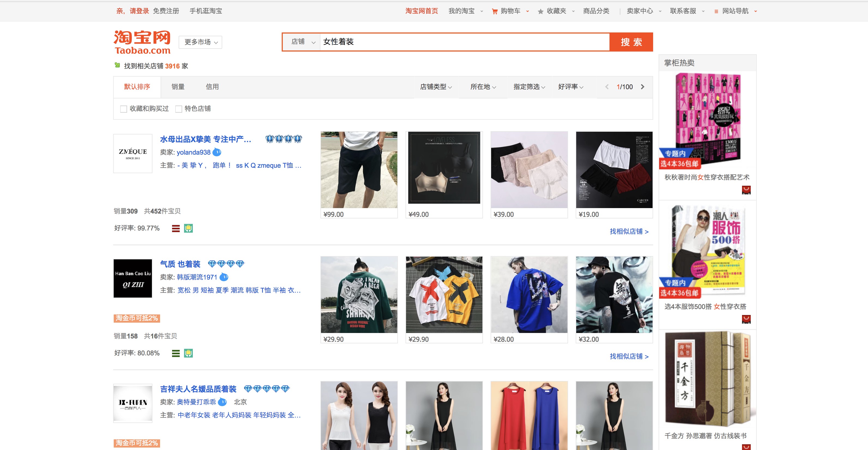Open 千金方 book cover thumbnail

(708, 379)
